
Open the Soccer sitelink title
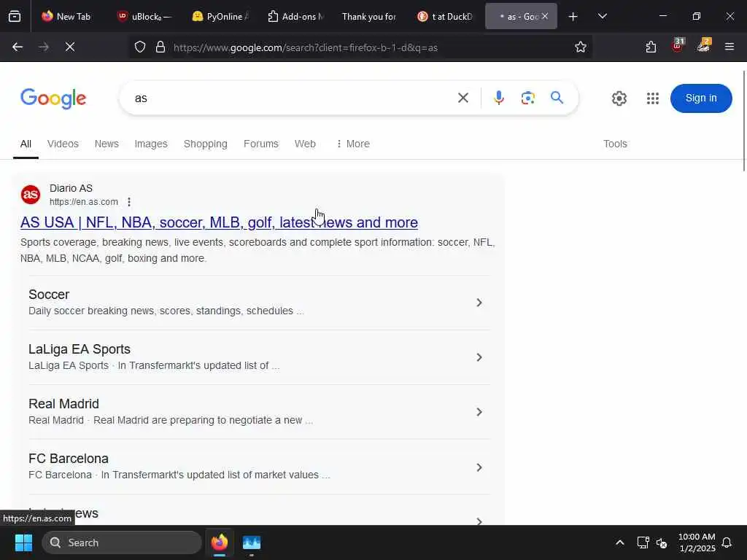point(49,295)
